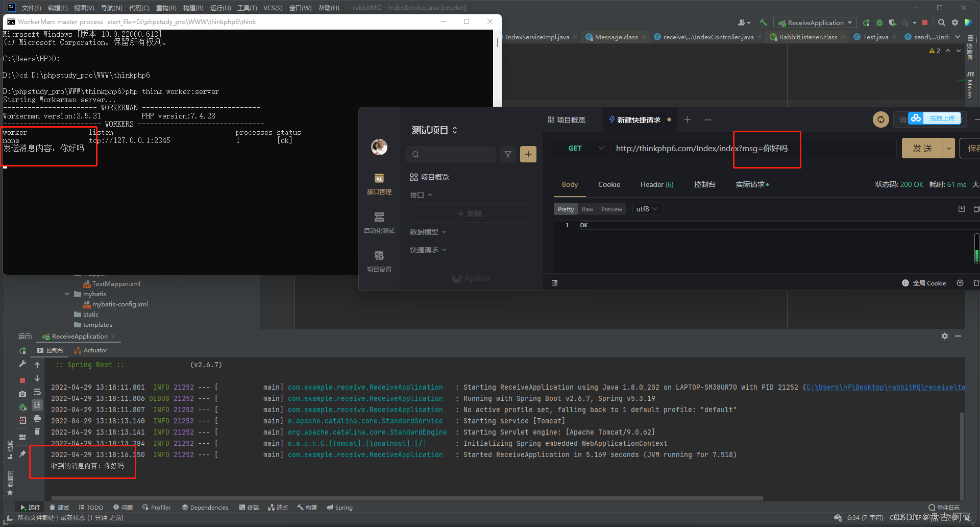Open the utf8 encoding dropdown
980x527 pixels.
click(647, 209)
